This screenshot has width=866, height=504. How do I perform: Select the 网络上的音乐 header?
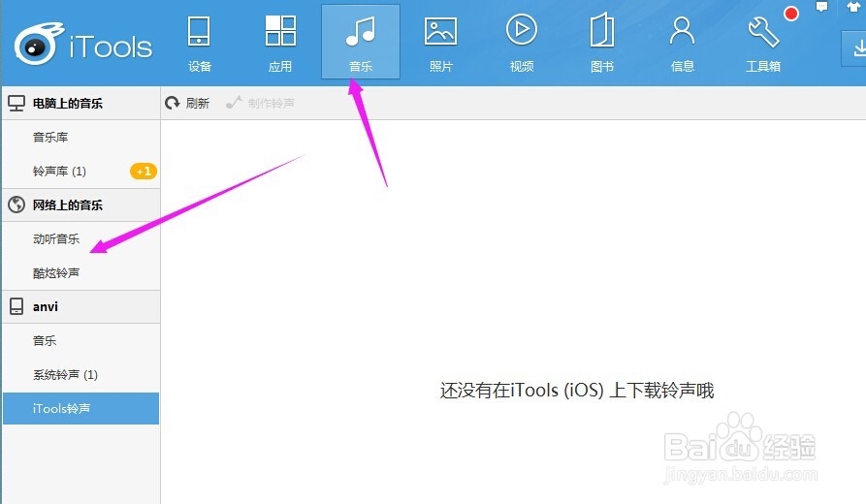click(x=81, y=205)
